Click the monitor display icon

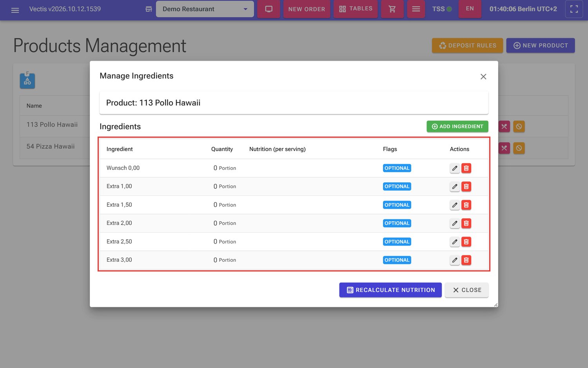pyautogui.click(x=269, y=9)
